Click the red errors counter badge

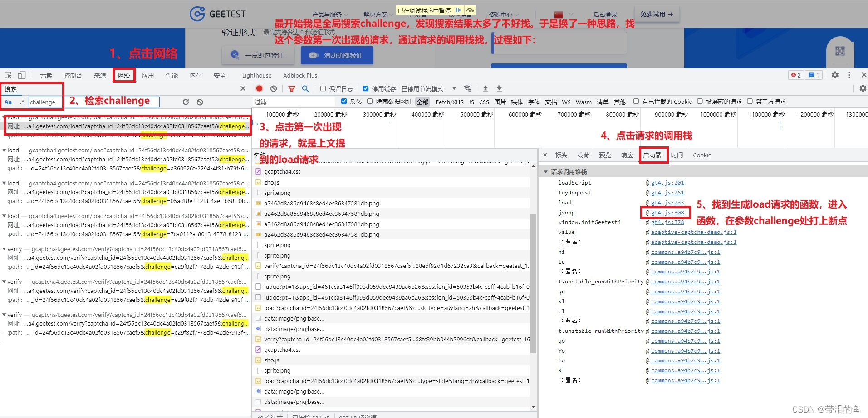[x=796, y=75]
